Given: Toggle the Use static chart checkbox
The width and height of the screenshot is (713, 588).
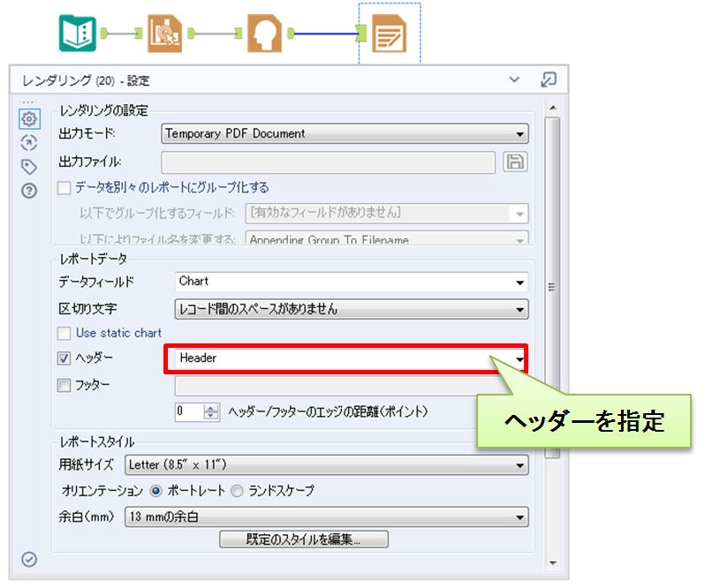Looking at the screenshot, I should [x=64, y=333].
